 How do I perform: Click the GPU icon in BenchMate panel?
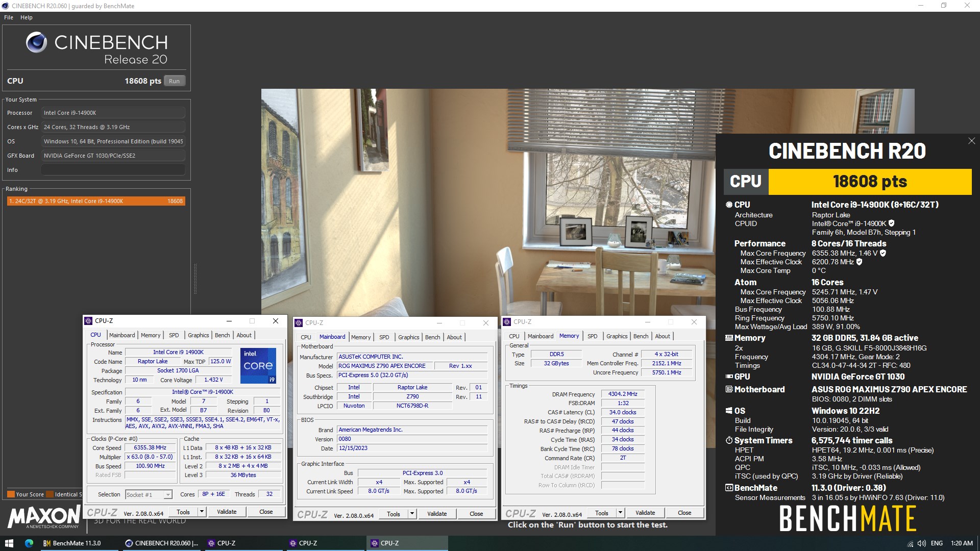click(x=729, y=377)
